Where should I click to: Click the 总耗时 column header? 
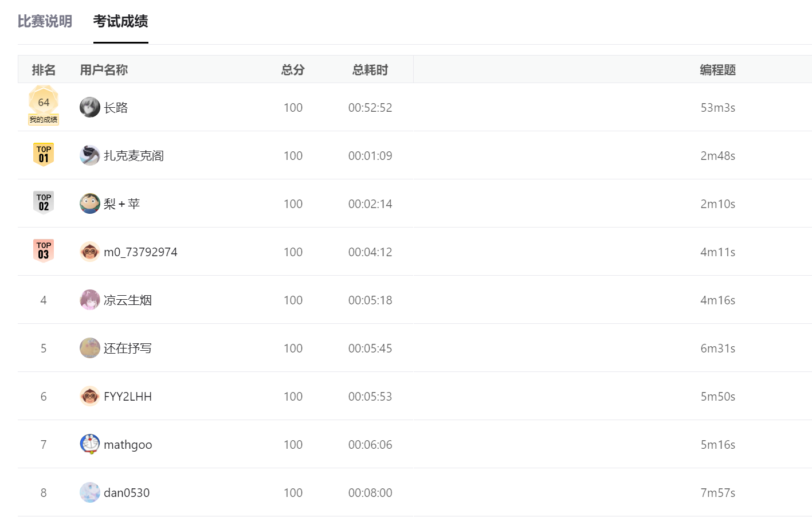point(370,70)
